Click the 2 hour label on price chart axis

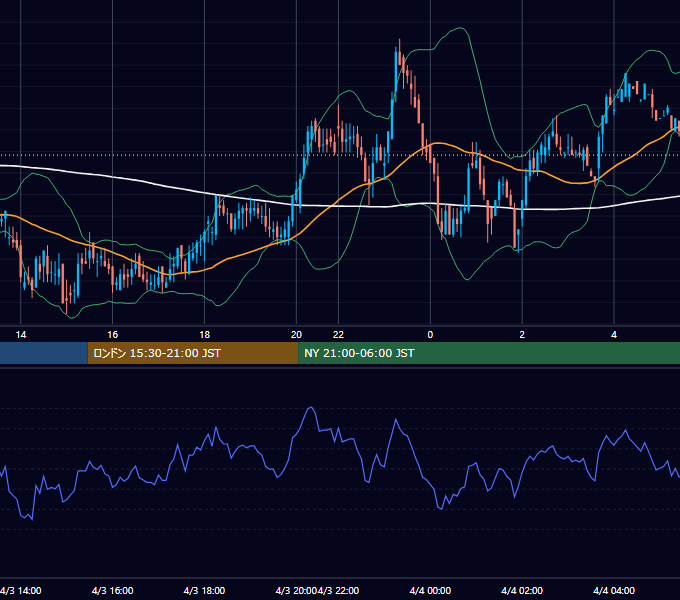tap(522, 335)
